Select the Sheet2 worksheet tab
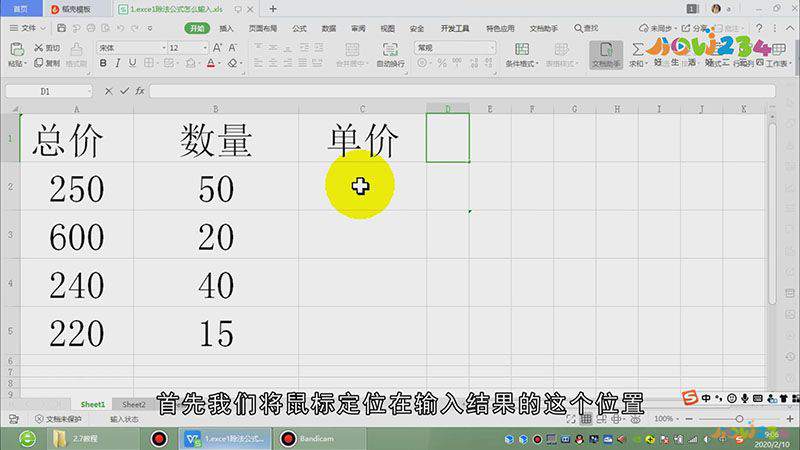Viewport: 800px width, 450px height. 134,404
